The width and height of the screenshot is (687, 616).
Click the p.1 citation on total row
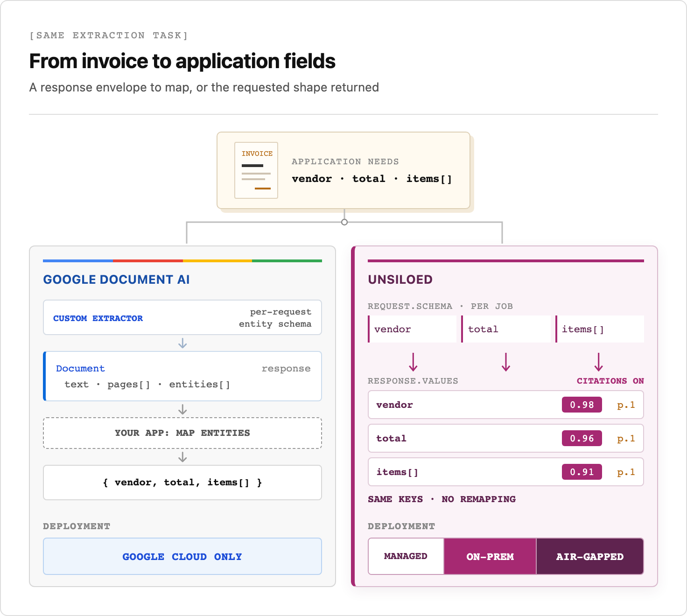[626, 439]
